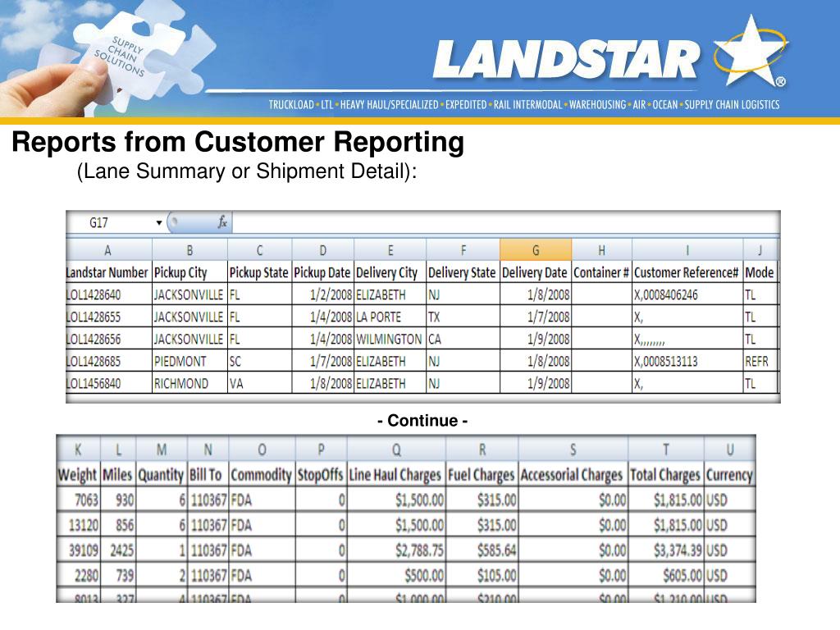The width and height of the screenshot is (840, 630).
Task: Click the Delivery State header cell
Action: pos(463,272)
